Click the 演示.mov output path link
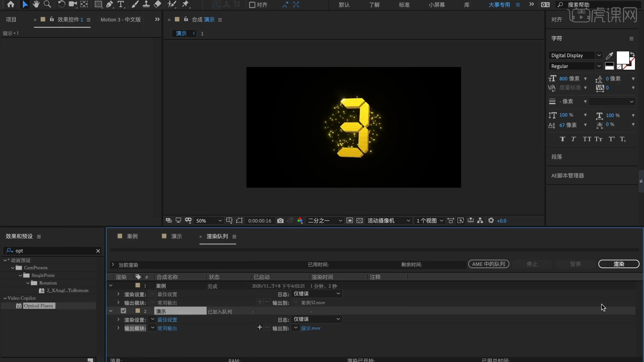The height and width of the screenshot is (362, 644). click(311, 328)
